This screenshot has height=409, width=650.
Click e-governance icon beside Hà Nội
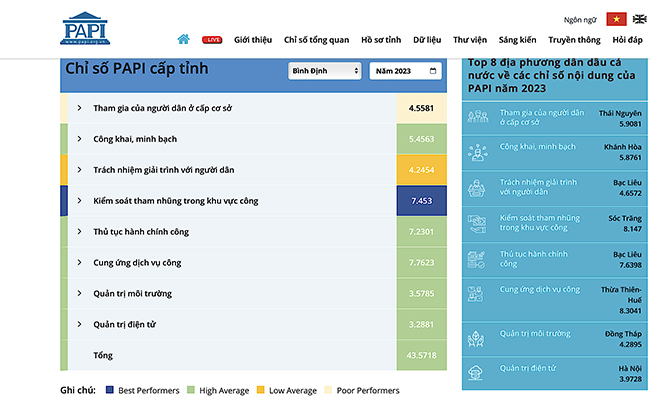click(x=475, y=373)
